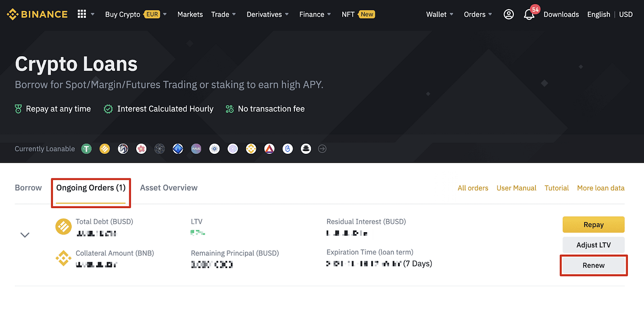Select the green Tether USDT coin icon
This screenshot has height=310, width=644.
(x=86, y=149)
